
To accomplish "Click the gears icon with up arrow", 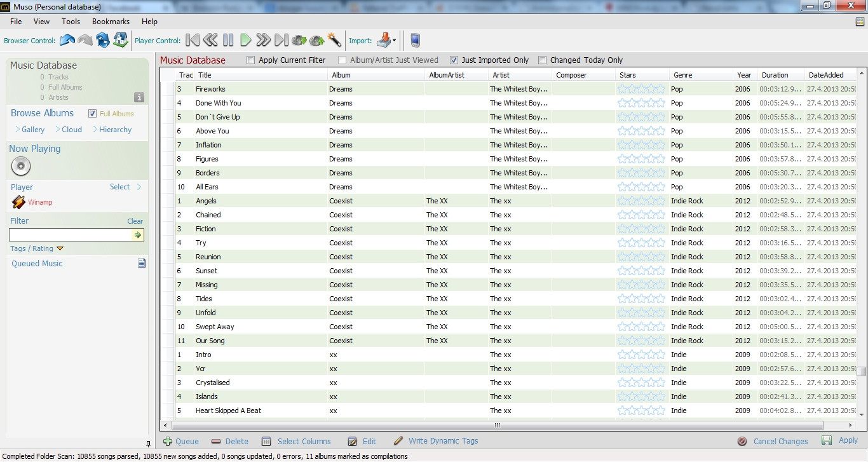I will [316, 41].
